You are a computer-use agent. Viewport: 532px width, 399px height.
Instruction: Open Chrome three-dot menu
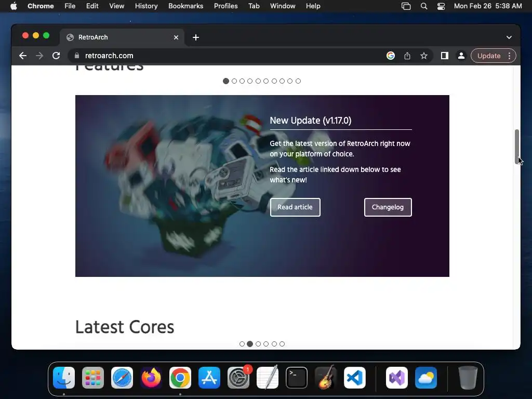click(509, 56)
